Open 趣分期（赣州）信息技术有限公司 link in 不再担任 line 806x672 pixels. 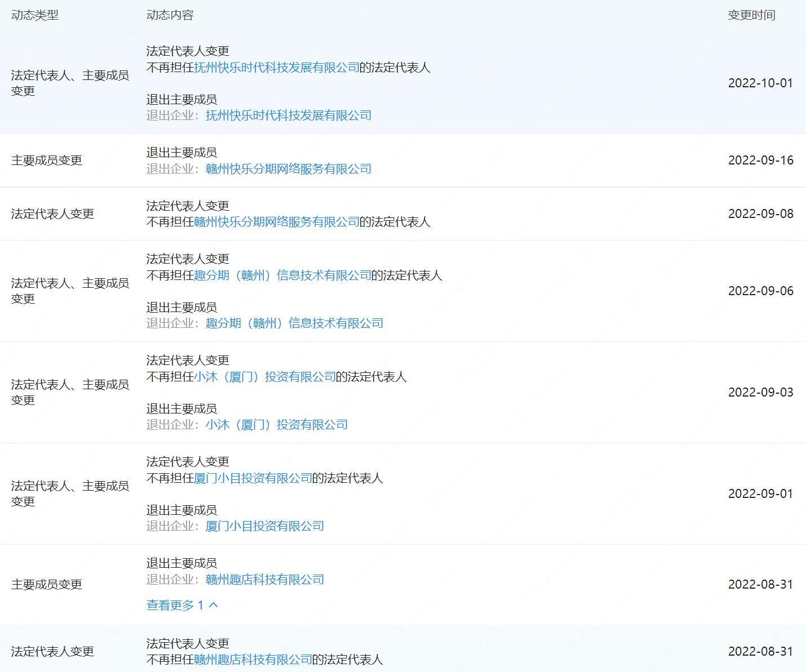click(282, 275)
